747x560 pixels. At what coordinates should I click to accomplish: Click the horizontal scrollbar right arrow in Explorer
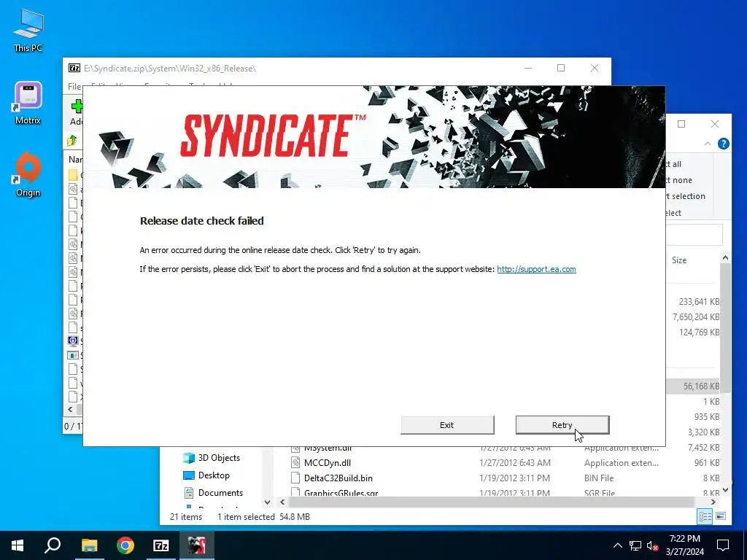point(713,502)
